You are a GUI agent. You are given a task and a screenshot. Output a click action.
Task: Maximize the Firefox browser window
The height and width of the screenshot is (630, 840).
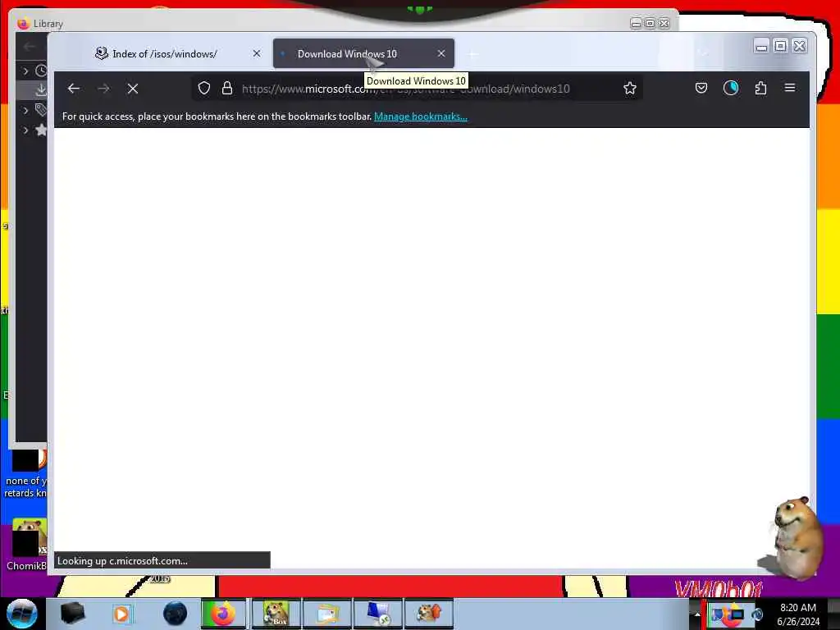[x=781, y=46]
